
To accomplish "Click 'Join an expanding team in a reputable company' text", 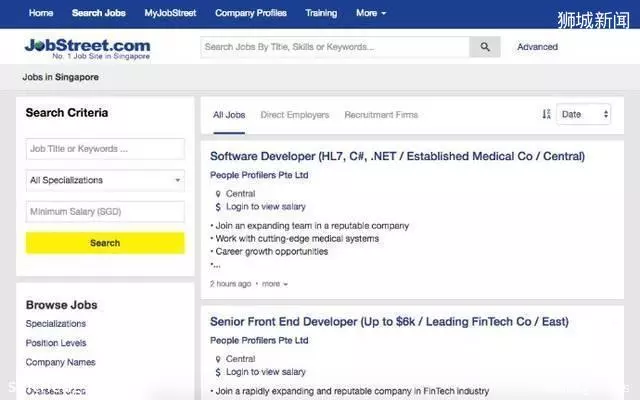I will [312, 226].
